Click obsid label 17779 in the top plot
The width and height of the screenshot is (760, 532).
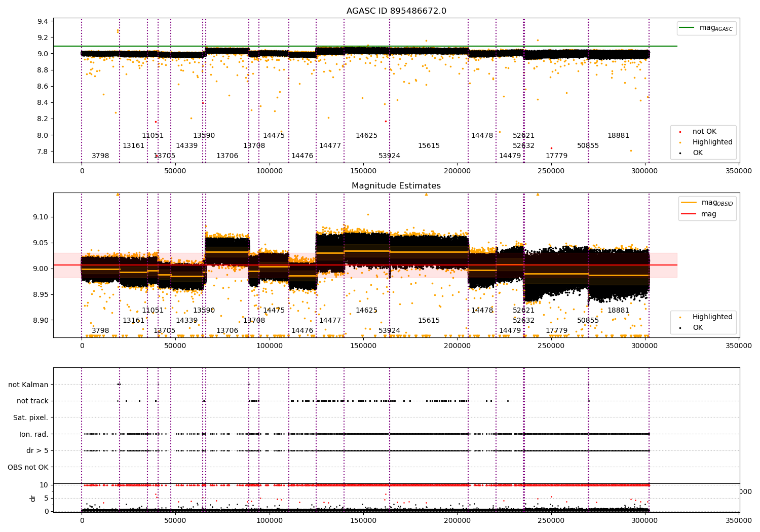pyautogui.click(x=557, y=156)
